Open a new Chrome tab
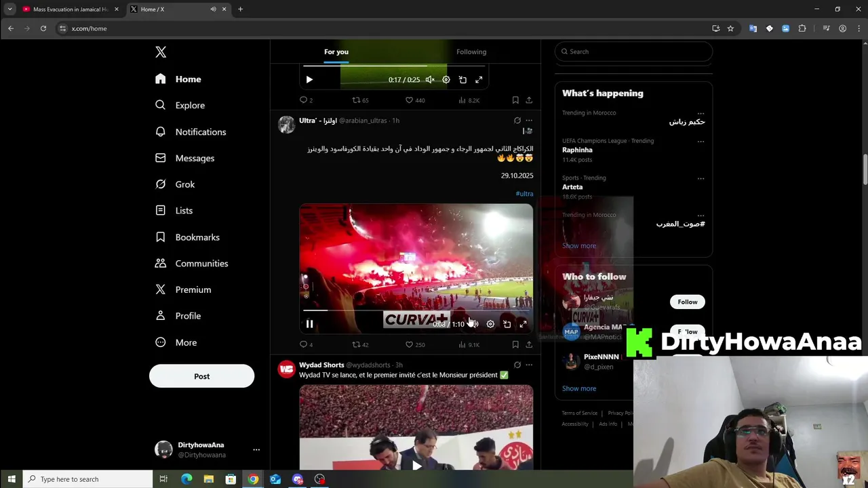 coord(240,9)
